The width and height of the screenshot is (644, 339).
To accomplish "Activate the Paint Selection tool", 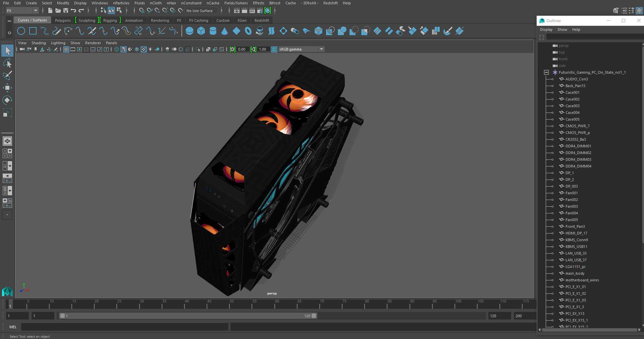I will (7, 75).
